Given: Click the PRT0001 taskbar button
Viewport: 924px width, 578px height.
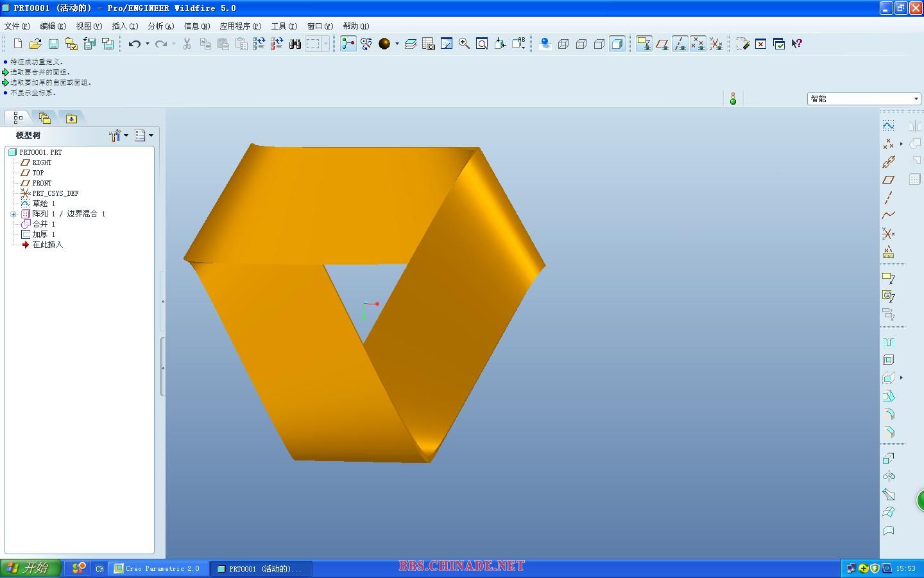Looking at the screenshot, I should (x=262, y=568).
